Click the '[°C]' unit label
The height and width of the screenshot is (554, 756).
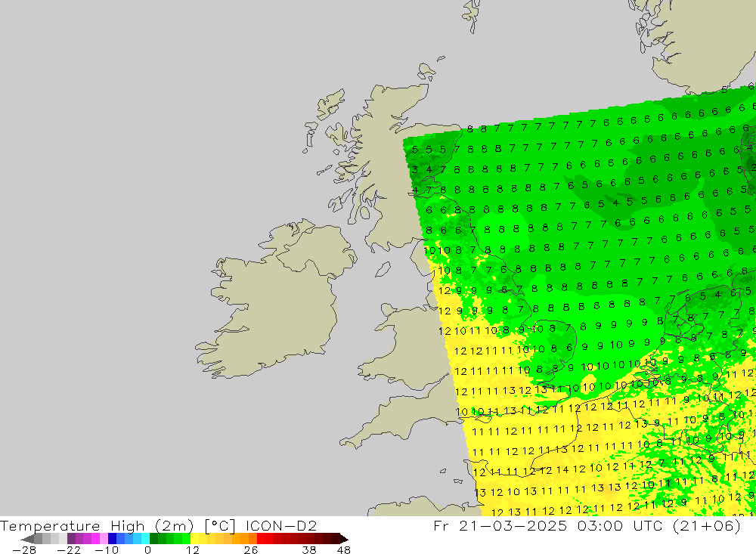pyautogui.click(x=220, y=526)
